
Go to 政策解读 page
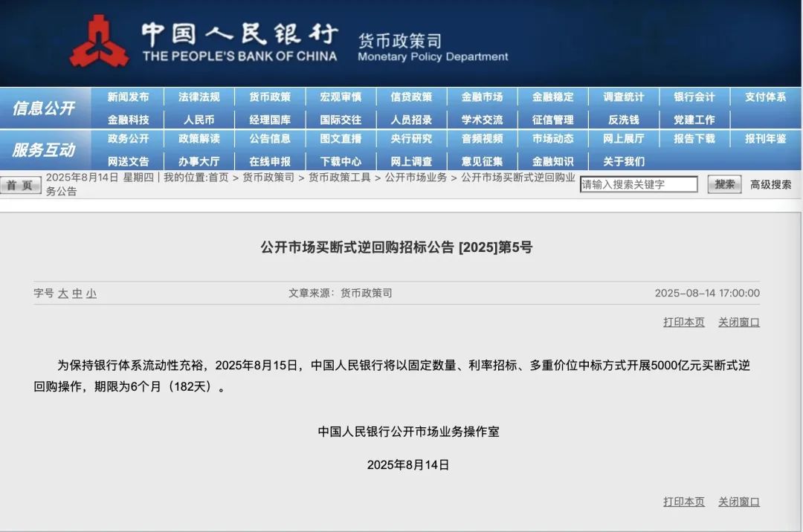coord(199,139)
